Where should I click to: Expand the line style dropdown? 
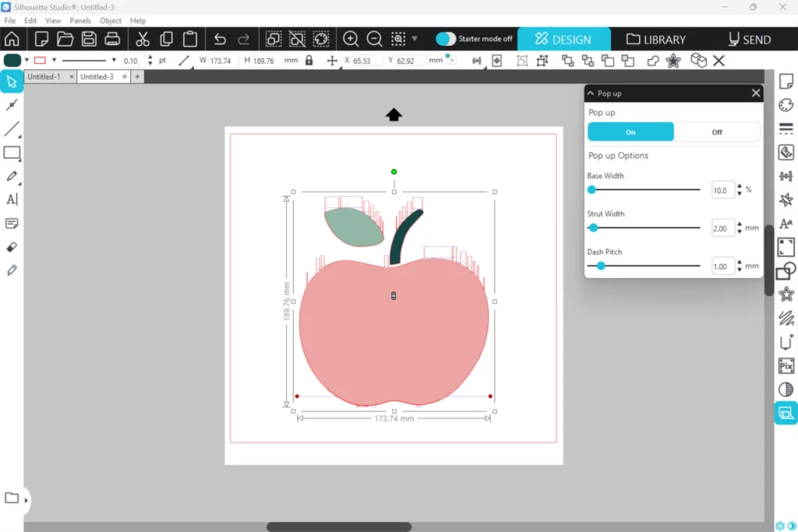click(114, 60)
